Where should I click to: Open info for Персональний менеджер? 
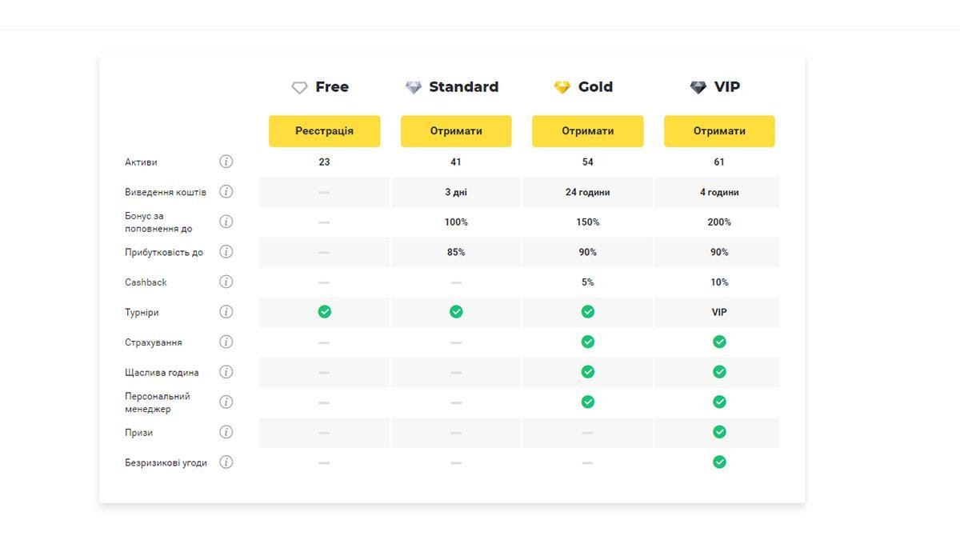click(226, 402)
